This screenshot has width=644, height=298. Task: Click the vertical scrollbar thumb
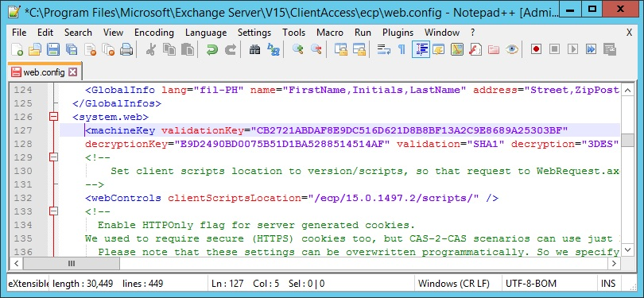point(628,140)
